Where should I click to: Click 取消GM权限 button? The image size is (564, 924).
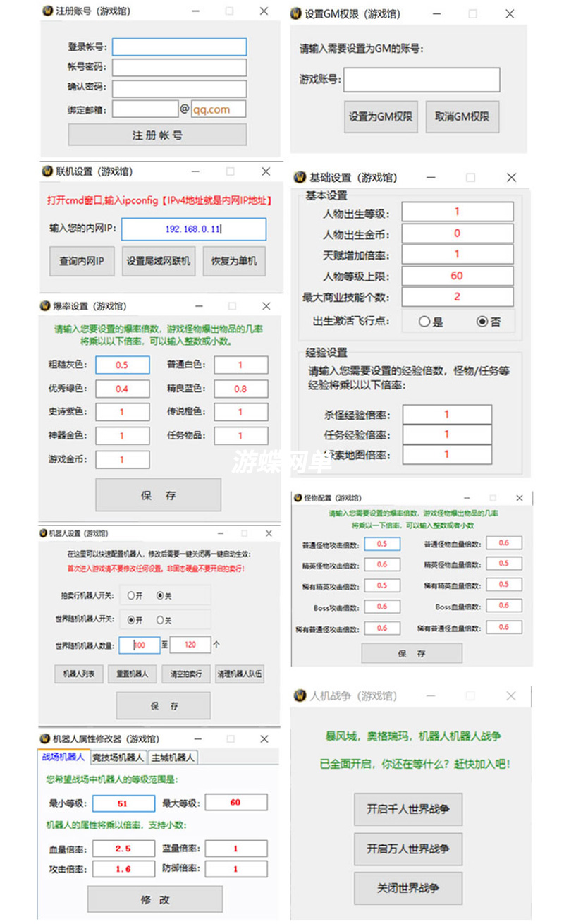point(462,116)
